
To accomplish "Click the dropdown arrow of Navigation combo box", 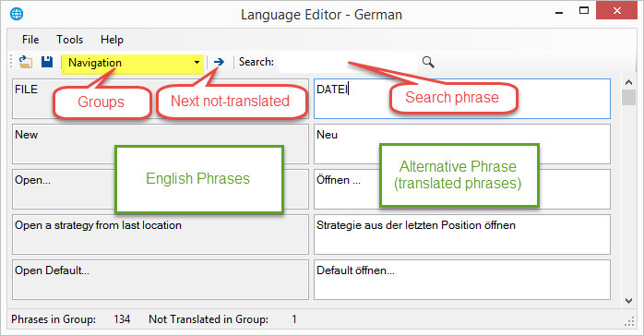I will pyautogui.click(x=197, y=63).
